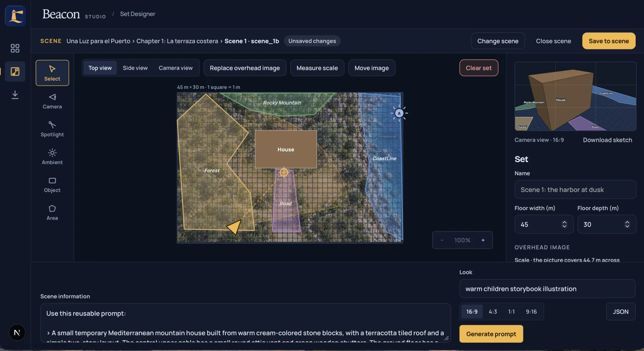Switch to Camera view tab
Screen dimensions: 644x351
(x=176, y=68)
